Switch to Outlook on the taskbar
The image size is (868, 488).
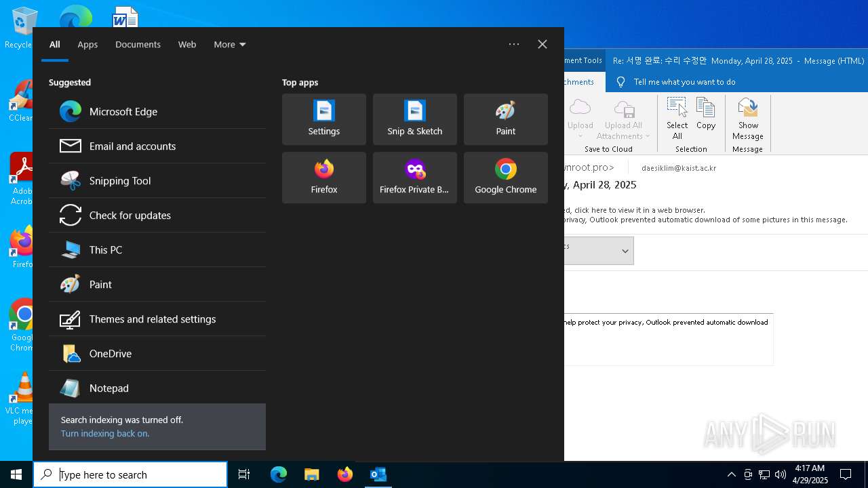tap(378, 474)
